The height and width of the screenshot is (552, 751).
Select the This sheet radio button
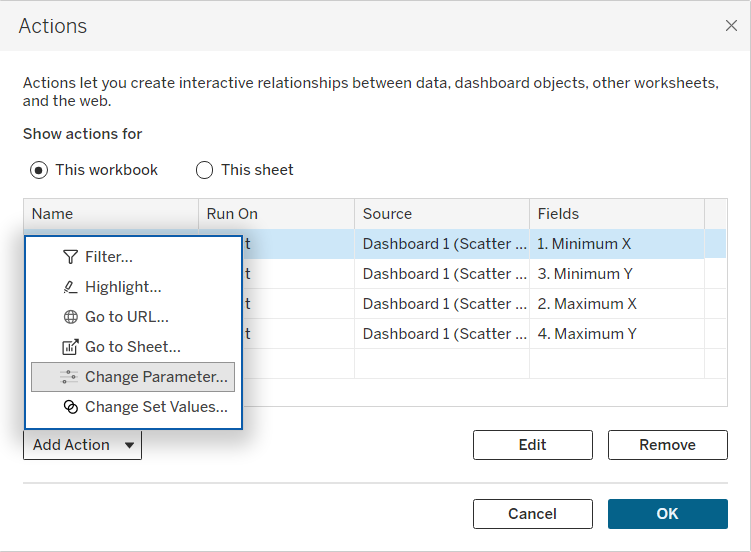[x=205, y=170]
